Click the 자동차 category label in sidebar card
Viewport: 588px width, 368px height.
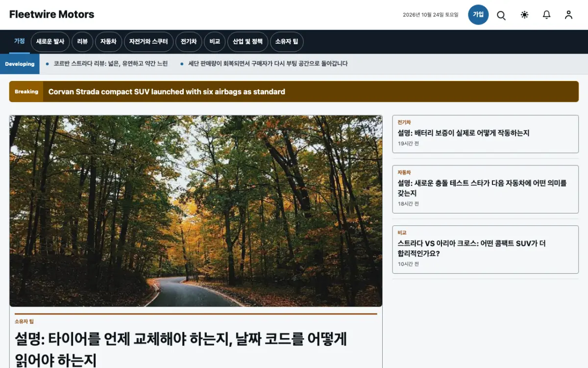[x=404, y=173]
